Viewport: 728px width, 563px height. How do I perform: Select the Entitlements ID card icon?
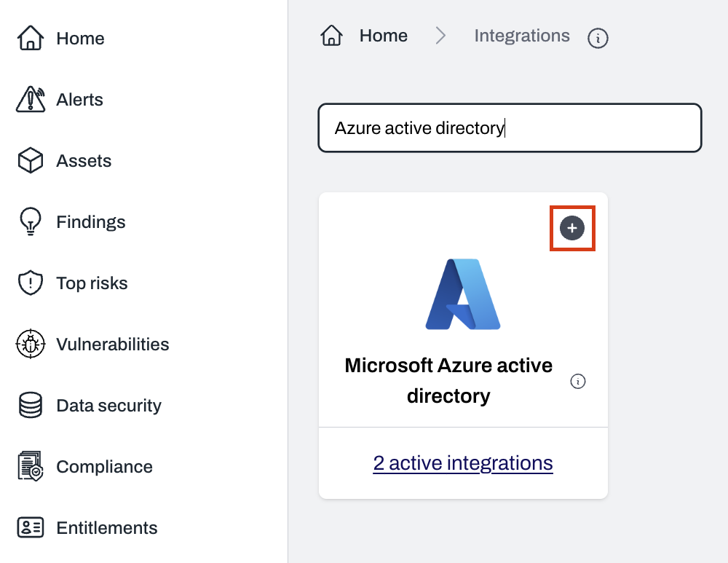30,528
